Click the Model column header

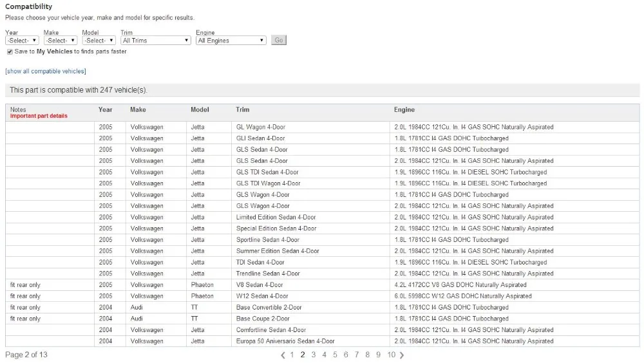[x=200, y=109]
